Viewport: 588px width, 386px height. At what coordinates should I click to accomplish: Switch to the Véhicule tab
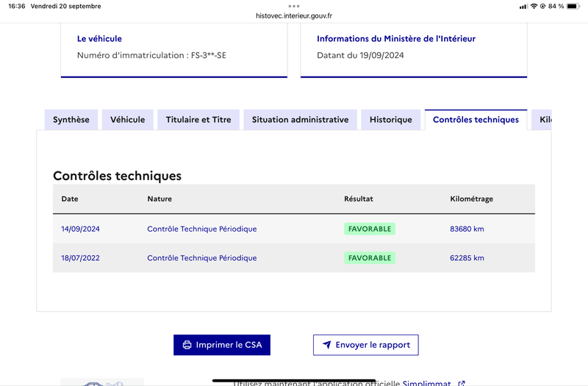[x=127, y=120]
